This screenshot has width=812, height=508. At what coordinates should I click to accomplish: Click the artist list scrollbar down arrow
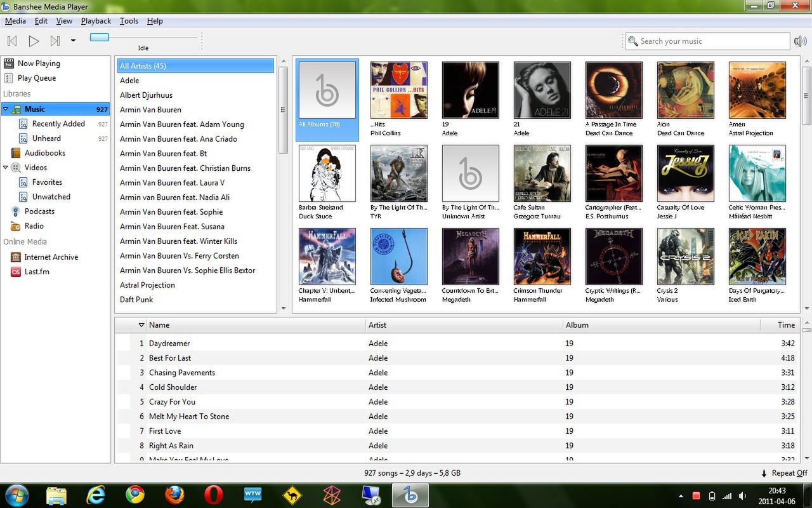284,309
